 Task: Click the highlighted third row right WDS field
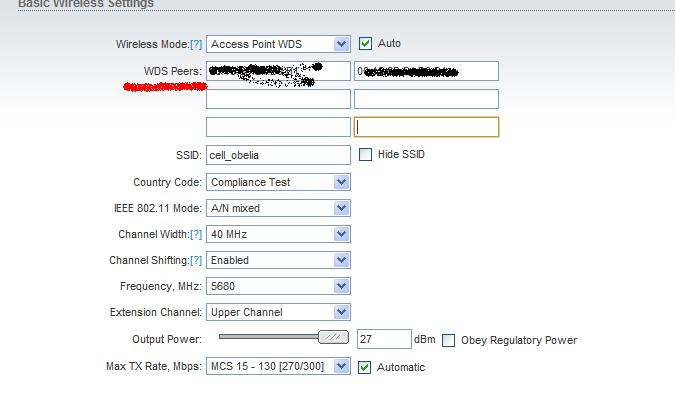(426, 127)
